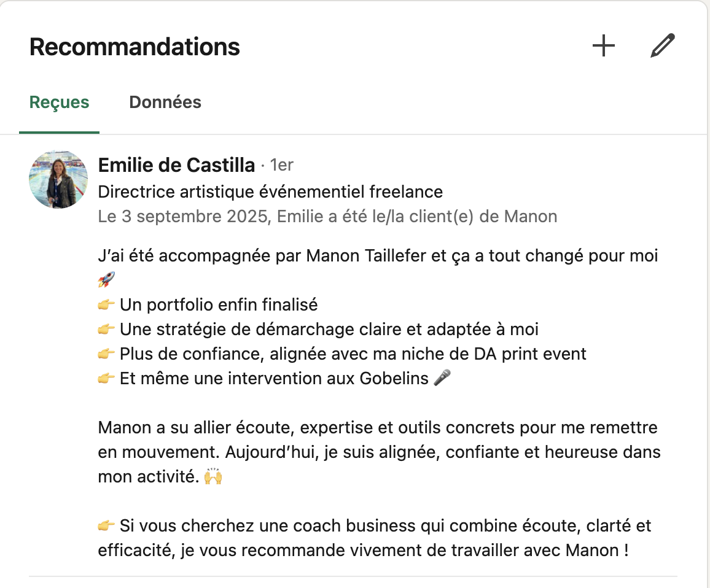Click the paragraph starting "Manon a su allier"
710x588 pixels.
378,452
